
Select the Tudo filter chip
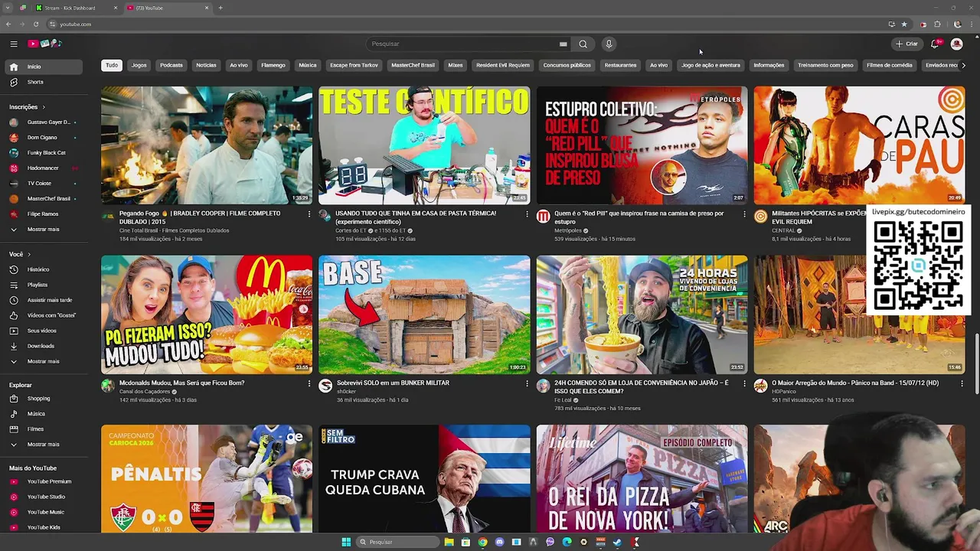112,65
